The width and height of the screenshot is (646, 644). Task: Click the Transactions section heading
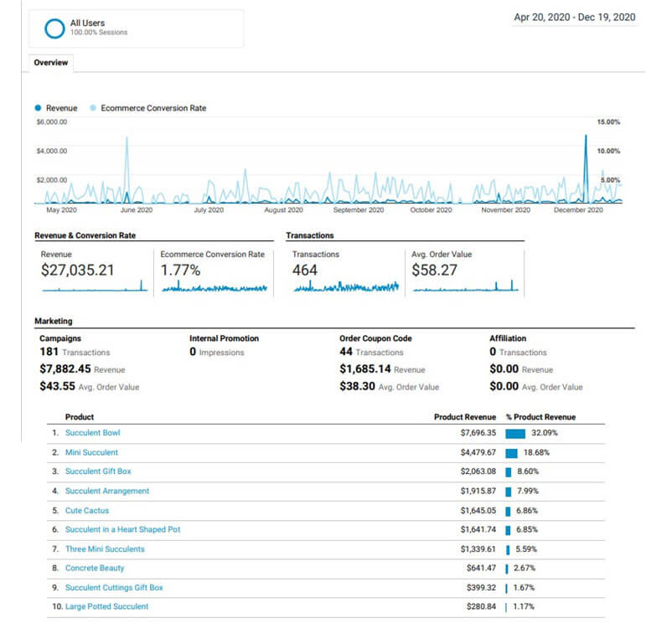tap(310, 235)
